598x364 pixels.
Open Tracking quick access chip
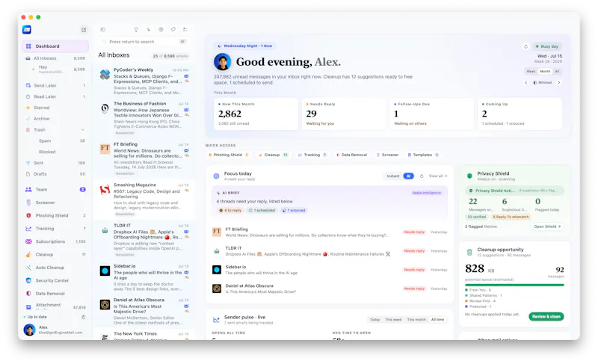(312, 155)
